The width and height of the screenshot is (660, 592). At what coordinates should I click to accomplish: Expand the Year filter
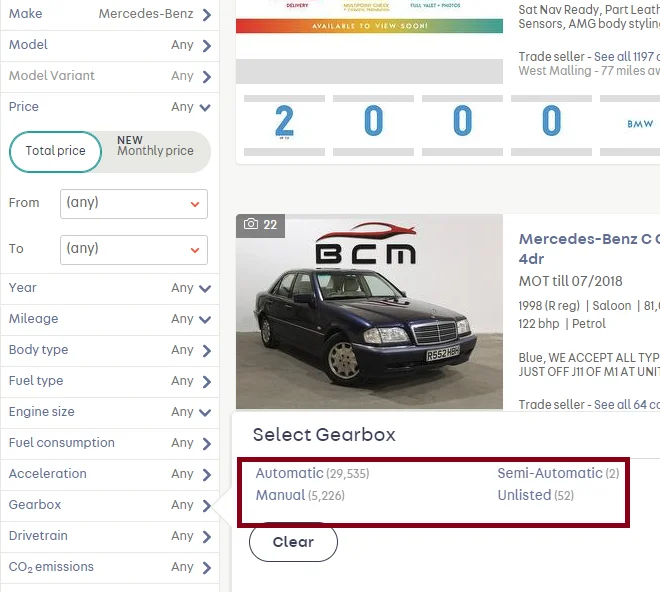tap(109, 288)
